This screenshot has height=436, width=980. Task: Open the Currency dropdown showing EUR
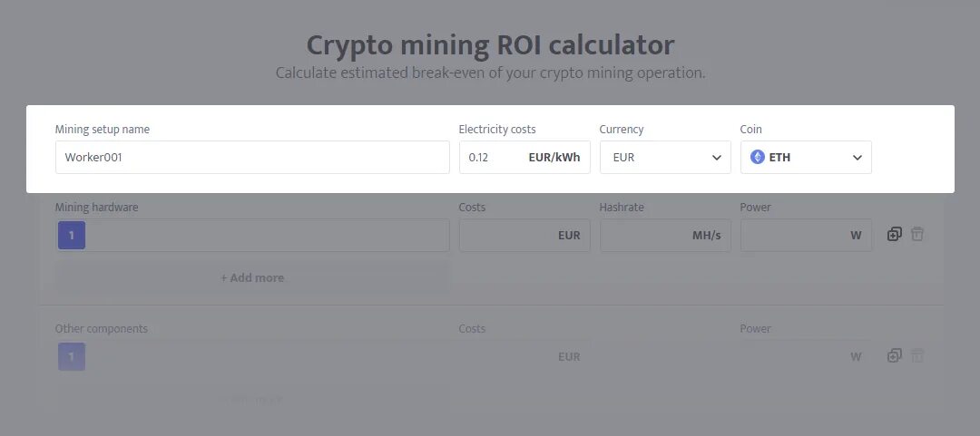[665, 157]
